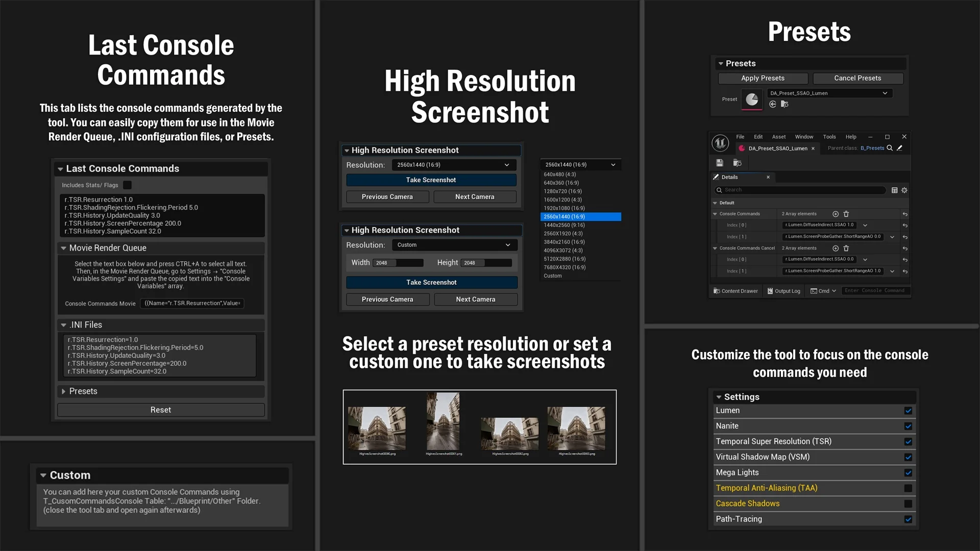Image resolution: width=980 pixels, height=551 pixels.
Task: Uncheck the Lumen setting checkbox
Action: click(x=908, y=411)
